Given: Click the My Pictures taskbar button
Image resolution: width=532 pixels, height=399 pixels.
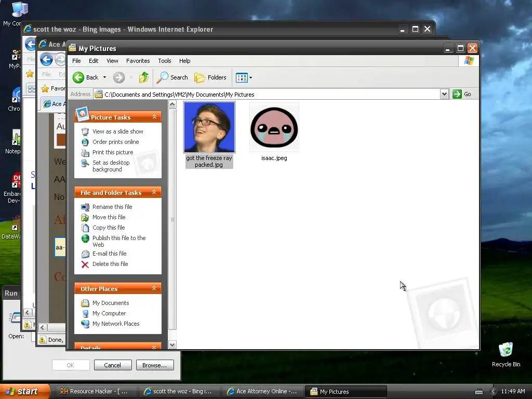Looking at the screenshot, I should tap(346, 392).
